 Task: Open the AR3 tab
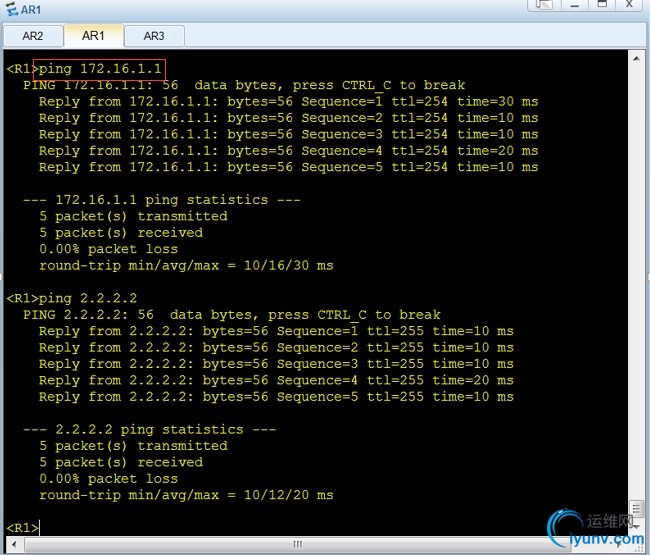click(x=154, y=36)
